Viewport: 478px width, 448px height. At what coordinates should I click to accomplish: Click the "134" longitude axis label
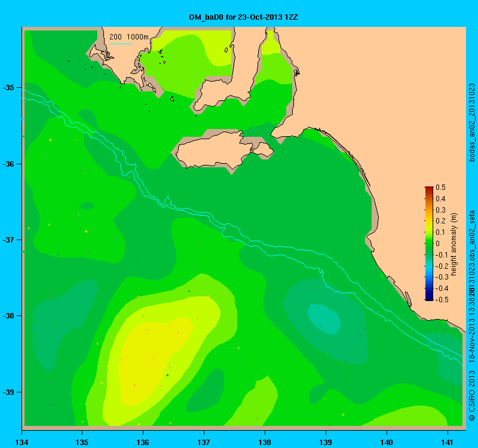(x=22, y=442)
